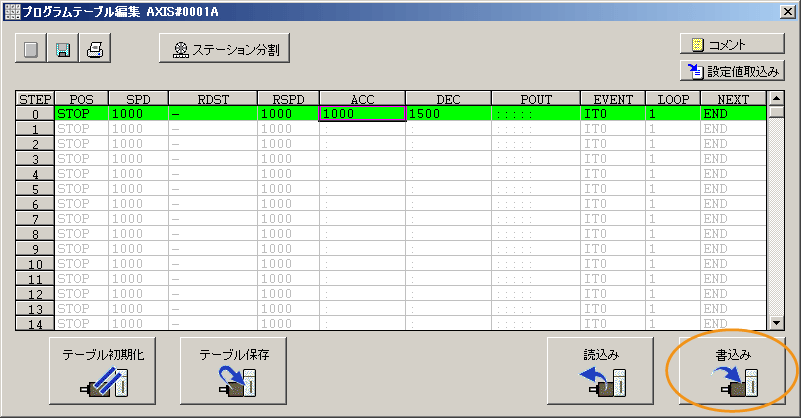Click the NEXT cell END in step 0
This screenshot has width=801, height=418.
tap(732, 114)
